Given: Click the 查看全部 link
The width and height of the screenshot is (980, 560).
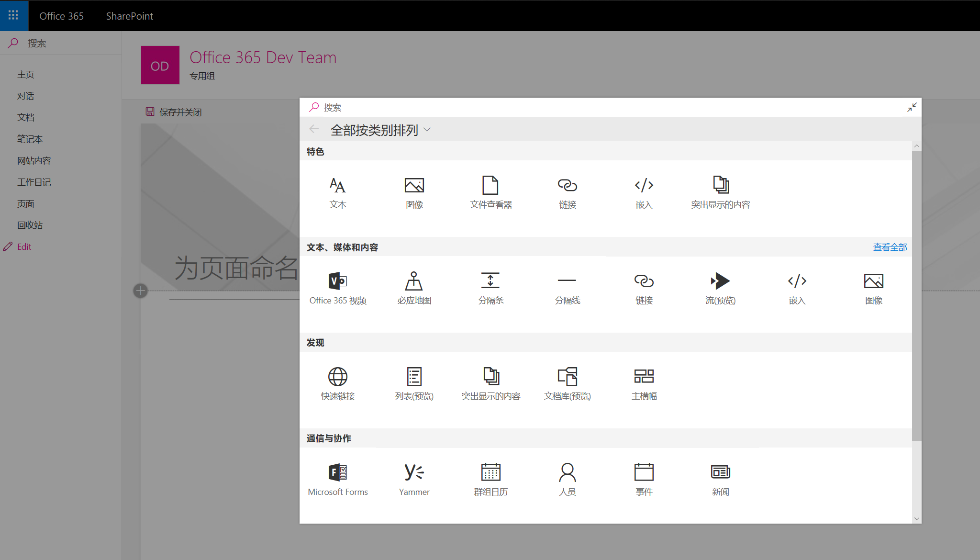Looking at the screenshot, I should point(890,247).
